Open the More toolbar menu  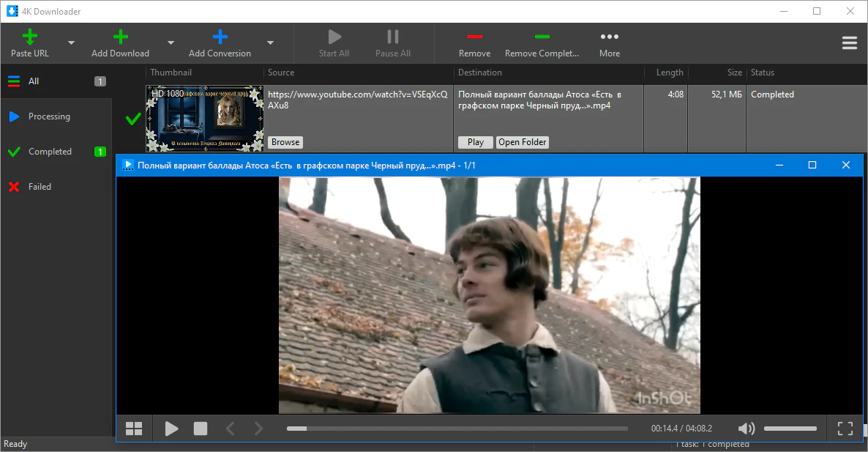pyautogui.click(x=610, y=44)
